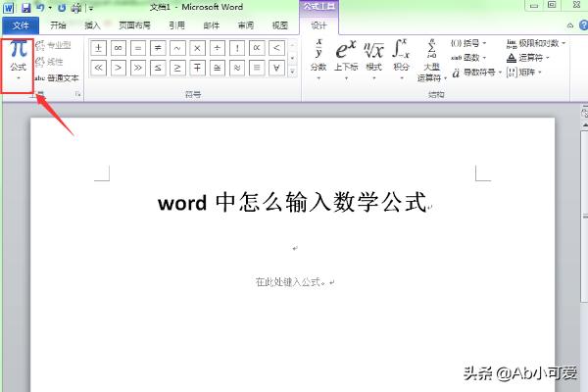Switch to the 引用 tab

click(x=176, y=25)
